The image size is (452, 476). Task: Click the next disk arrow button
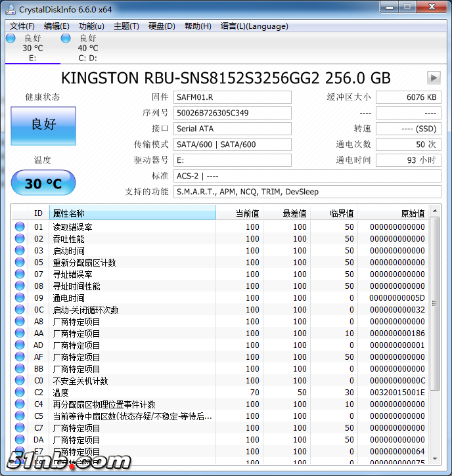tap(433, 77)
